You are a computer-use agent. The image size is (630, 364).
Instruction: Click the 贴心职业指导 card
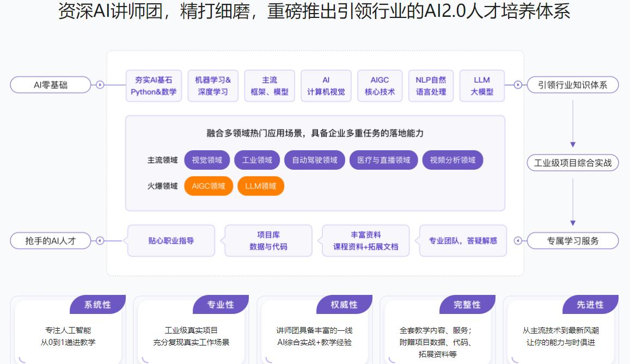point(171,240)
